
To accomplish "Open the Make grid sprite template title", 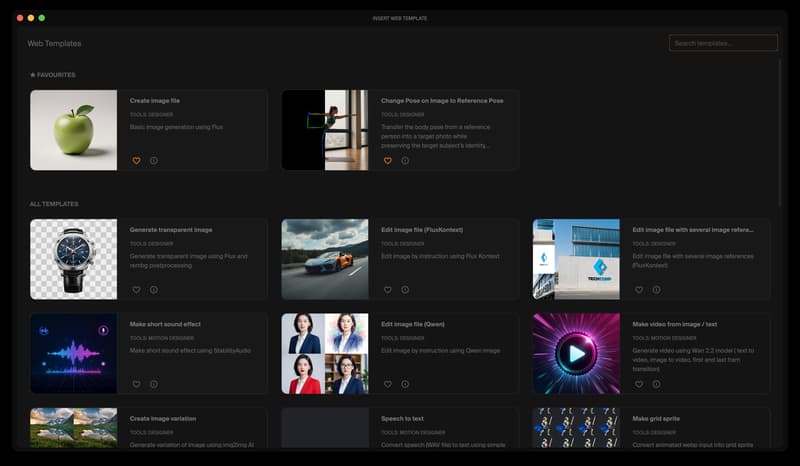I will [655, 418].
